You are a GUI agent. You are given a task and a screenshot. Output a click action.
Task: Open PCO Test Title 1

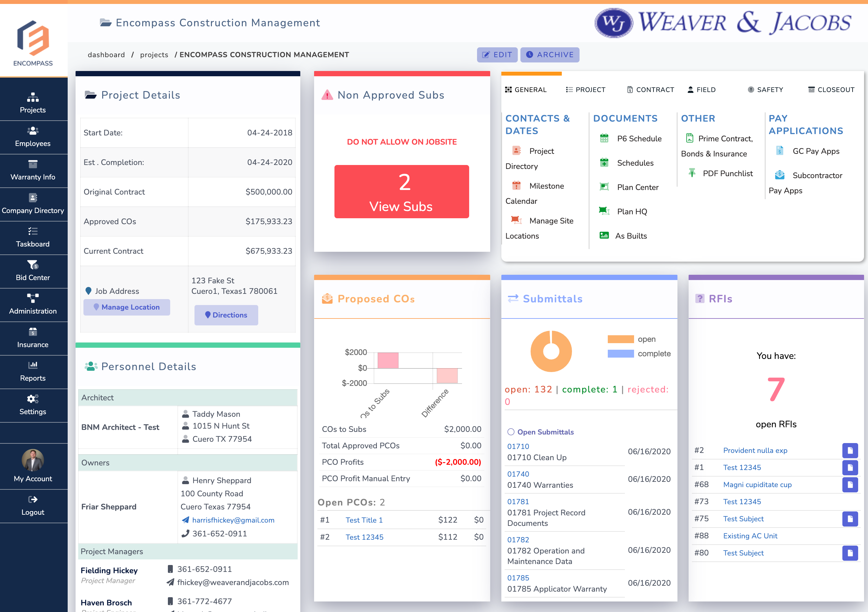coord(364,520)
